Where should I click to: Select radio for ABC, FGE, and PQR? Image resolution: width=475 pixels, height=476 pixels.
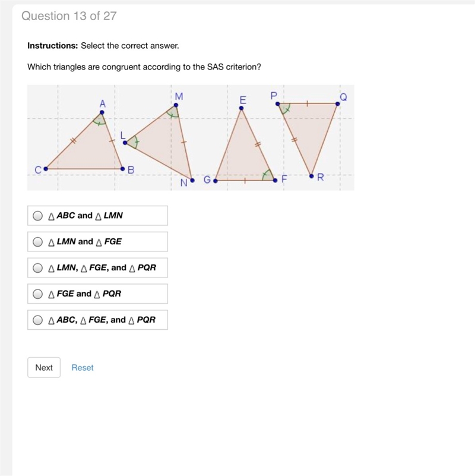point(37,320)
